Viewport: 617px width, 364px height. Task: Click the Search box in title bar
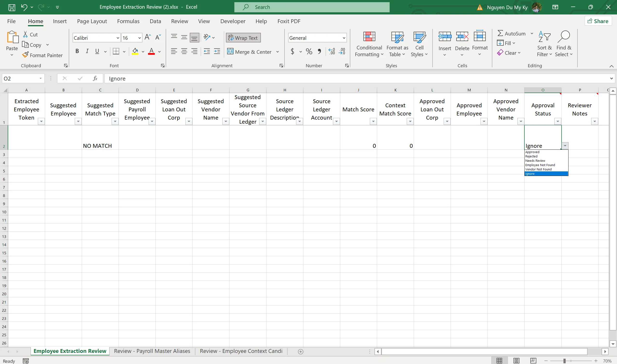point(312,7)
